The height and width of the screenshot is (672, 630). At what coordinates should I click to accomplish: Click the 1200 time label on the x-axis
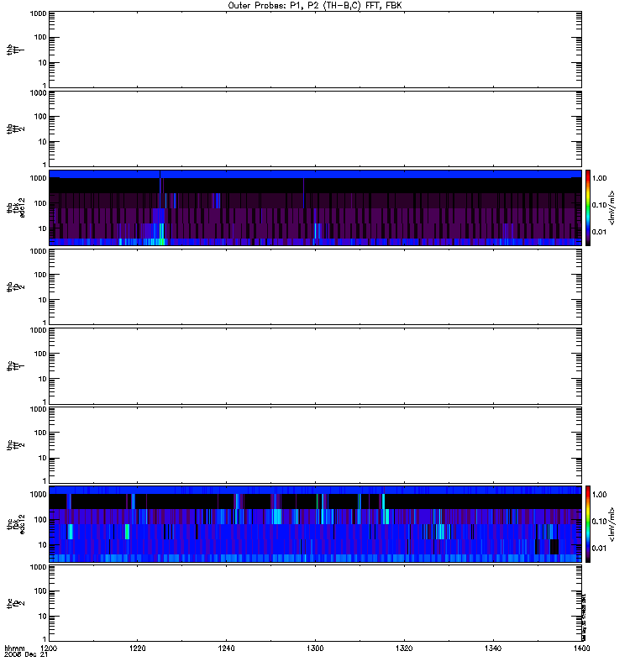click(x=49, y=648)
